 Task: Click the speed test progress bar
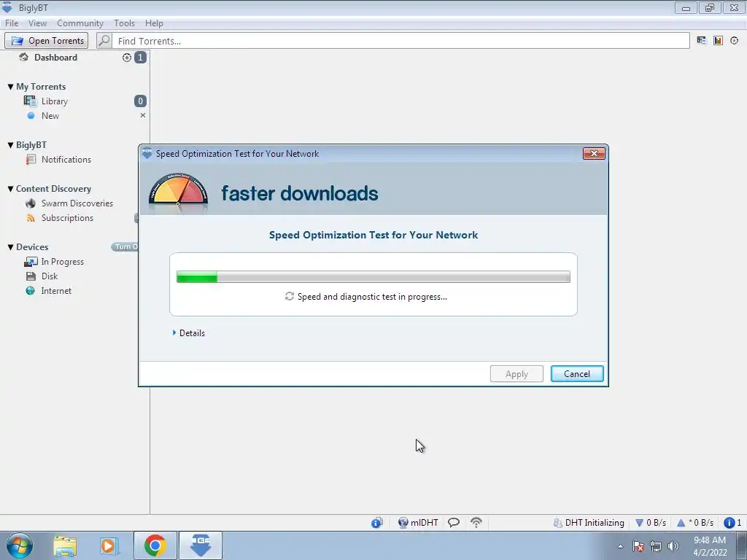click(x=373, y=276)
